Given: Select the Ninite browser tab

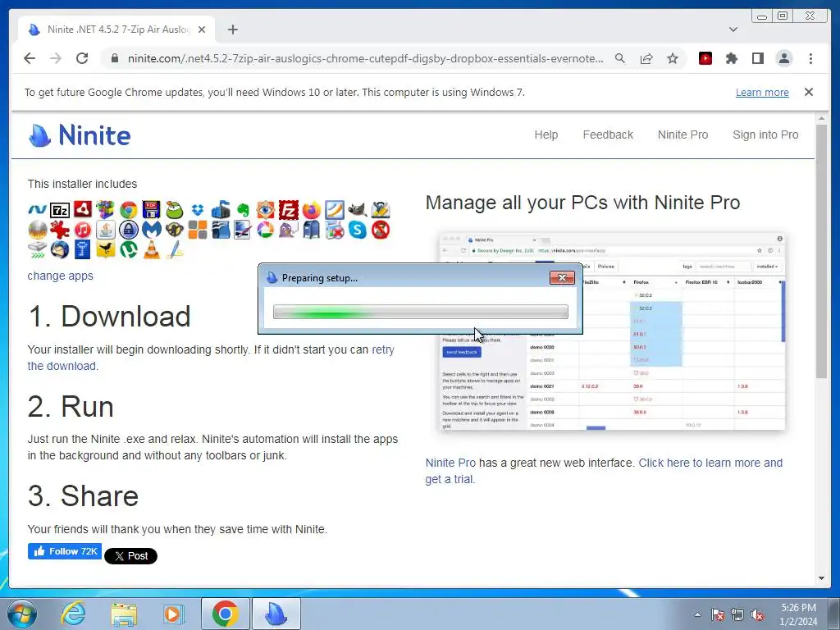Looking at the screenshot, I should pyautogui.click(x=116, y=30).
